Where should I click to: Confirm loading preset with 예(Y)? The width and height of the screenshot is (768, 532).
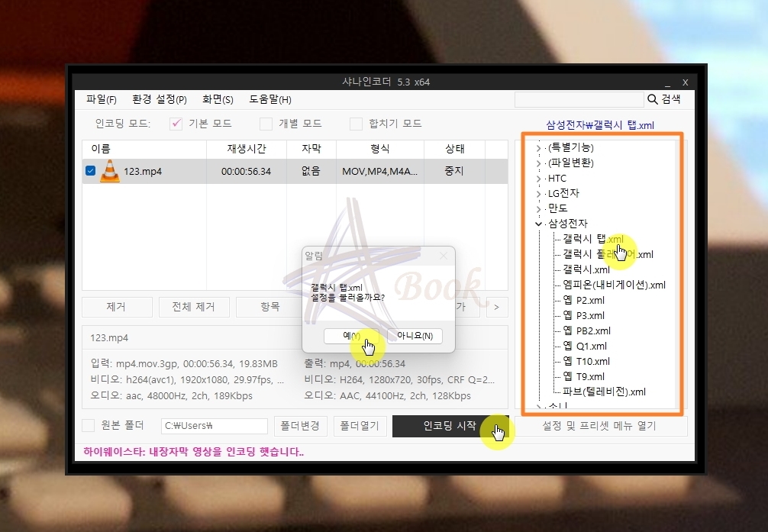[x=351, y=336]
